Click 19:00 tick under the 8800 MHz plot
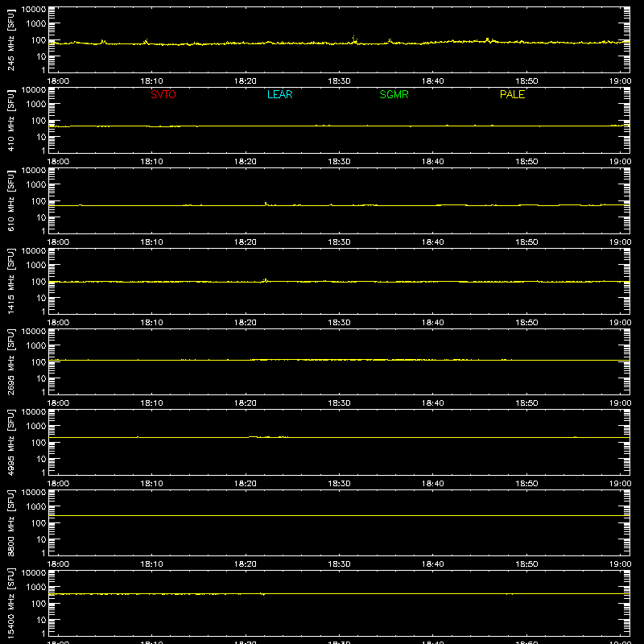644x644 pixels. point(620,564)
